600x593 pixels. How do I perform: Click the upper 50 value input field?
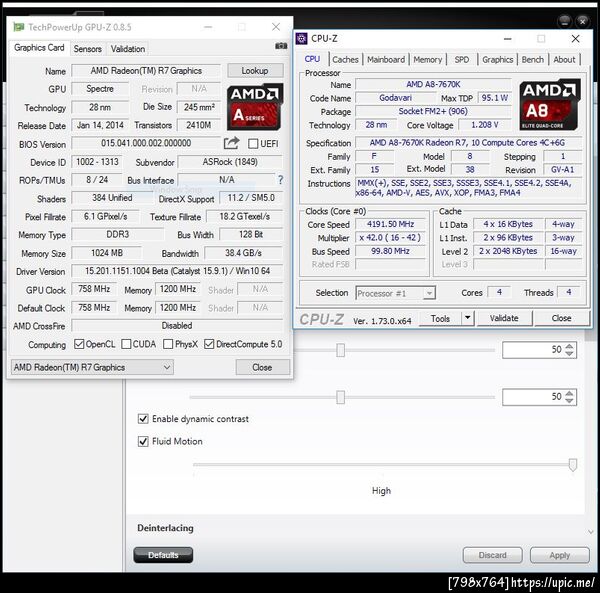coord(533,350)
